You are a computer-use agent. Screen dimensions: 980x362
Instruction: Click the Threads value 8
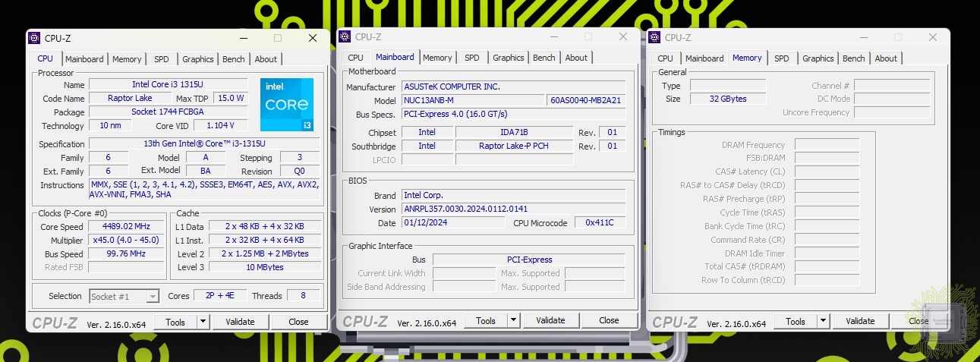(304, 296)
